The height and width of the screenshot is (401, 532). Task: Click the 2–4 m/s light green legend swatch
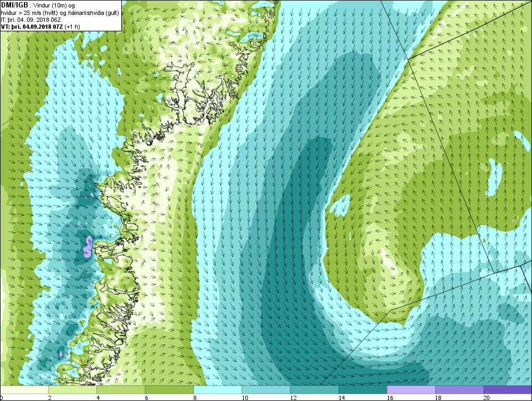pyautogui.click(x=72, y=390)
